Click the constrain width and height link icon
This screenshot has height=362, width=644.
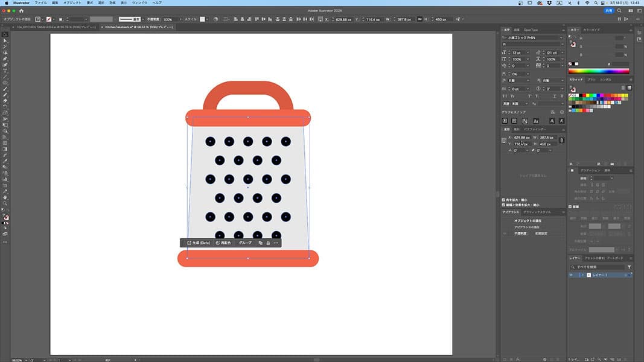point(561,141)
